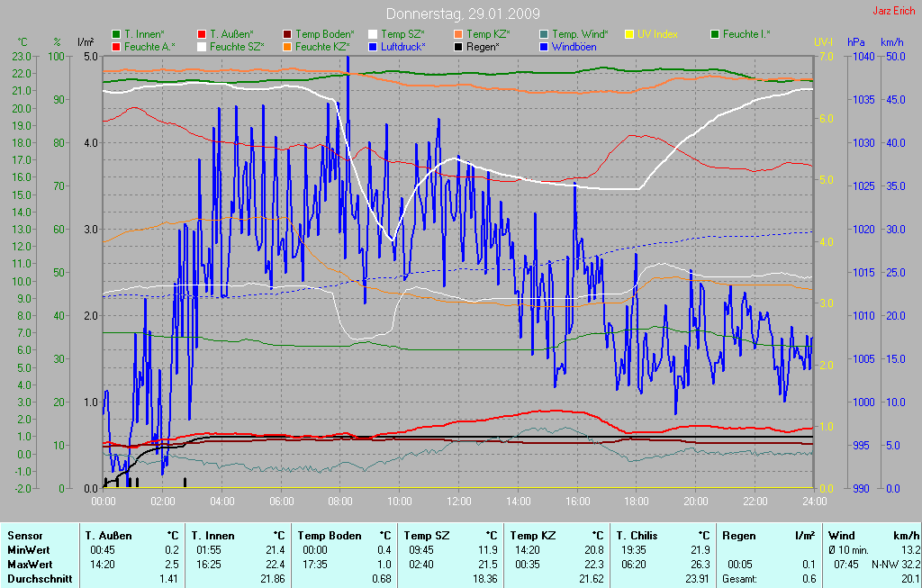Viewport: 922px width, 588px height.
Task: Click the T. Außen average value '1.41'
Action: click(169, 579)
